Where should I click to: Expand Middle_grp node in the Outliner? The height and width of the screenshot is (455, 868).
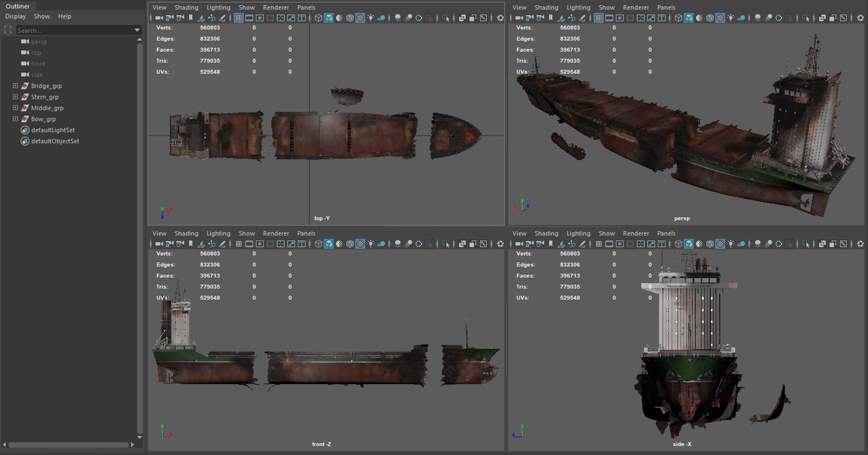click(15, 108)
